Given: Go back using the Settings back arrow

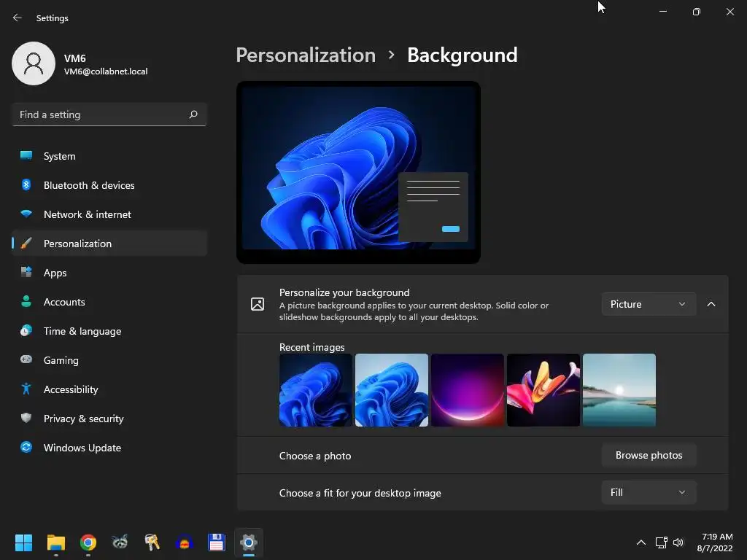Looking at the screenshot, I should coord(18,17).
